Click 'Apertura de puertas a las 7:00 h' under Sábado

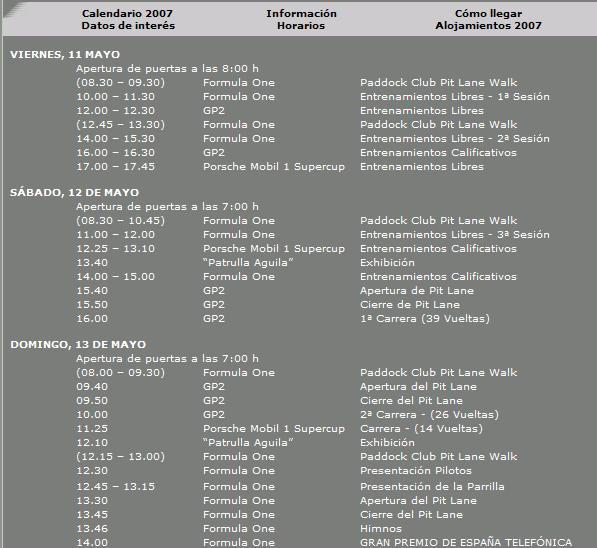pyautogui.click(x=168, y=206)
